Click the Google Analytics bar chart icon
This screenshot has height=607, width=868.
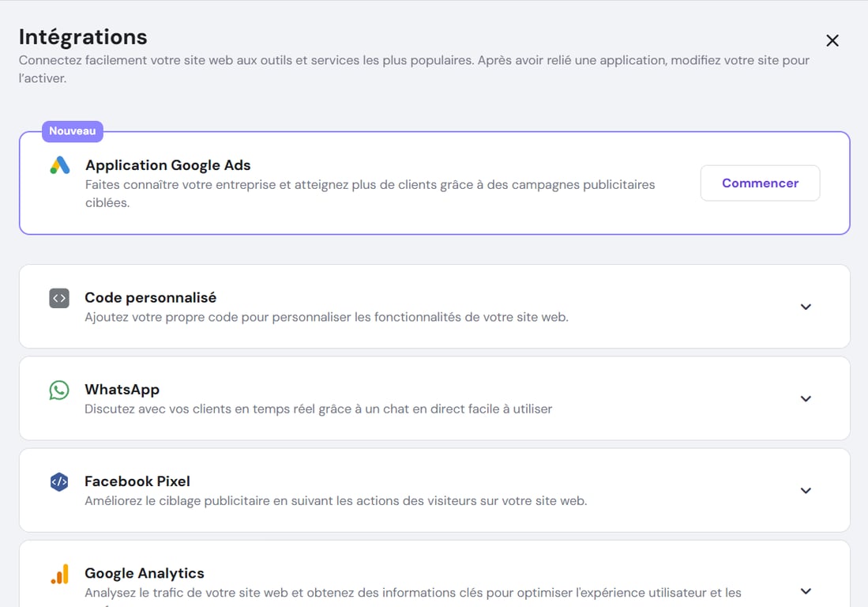[x=58, y=573]
